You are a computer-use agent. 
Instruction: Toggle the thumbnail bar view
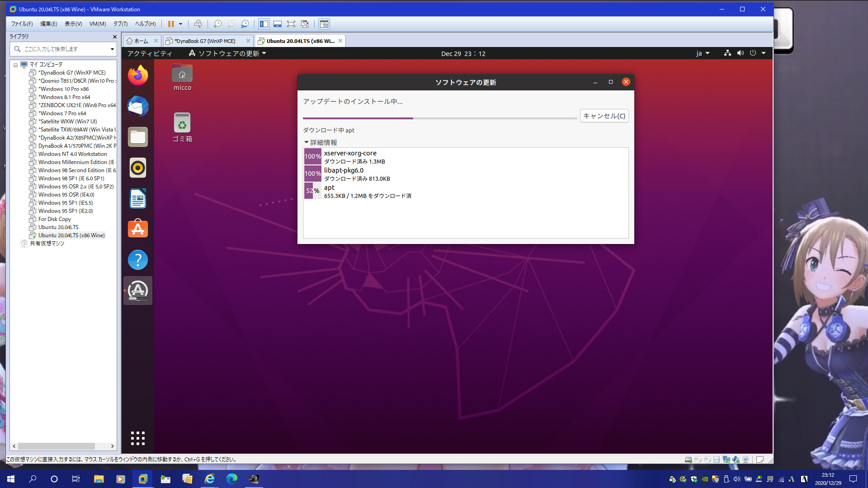pyautogui.click(x=278, y=24)
